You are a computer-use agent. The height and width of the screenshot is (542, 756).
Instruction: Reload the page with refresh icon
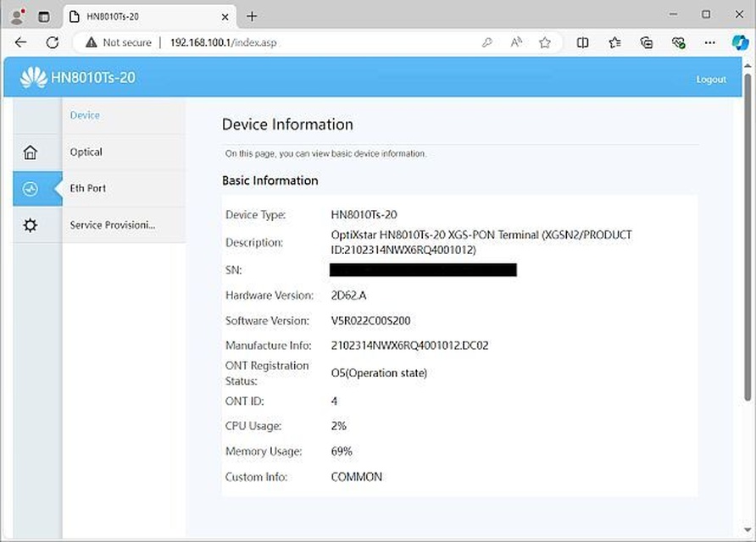pyautogui.click(x=53, y=42)
